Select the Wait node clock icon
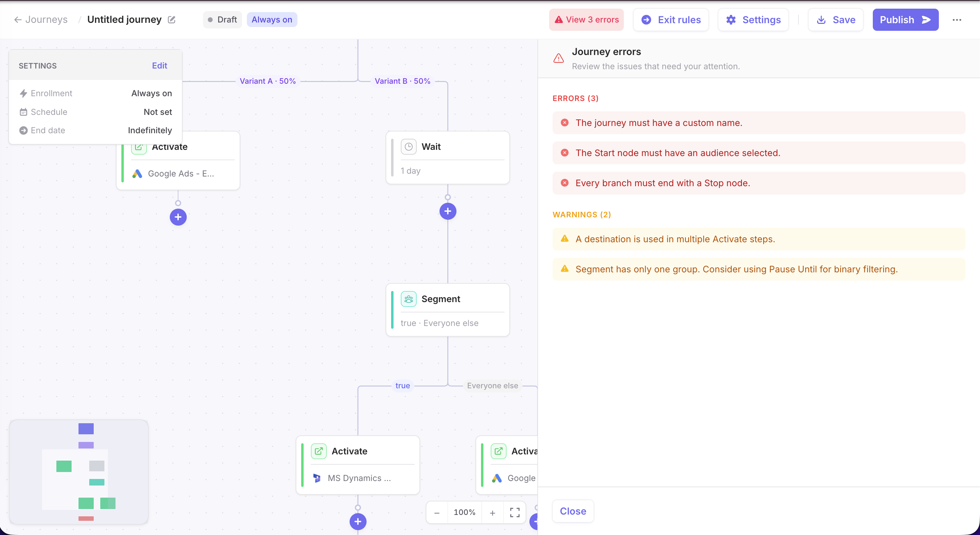The height and width of the screenshot is (535, 980). 409,147
